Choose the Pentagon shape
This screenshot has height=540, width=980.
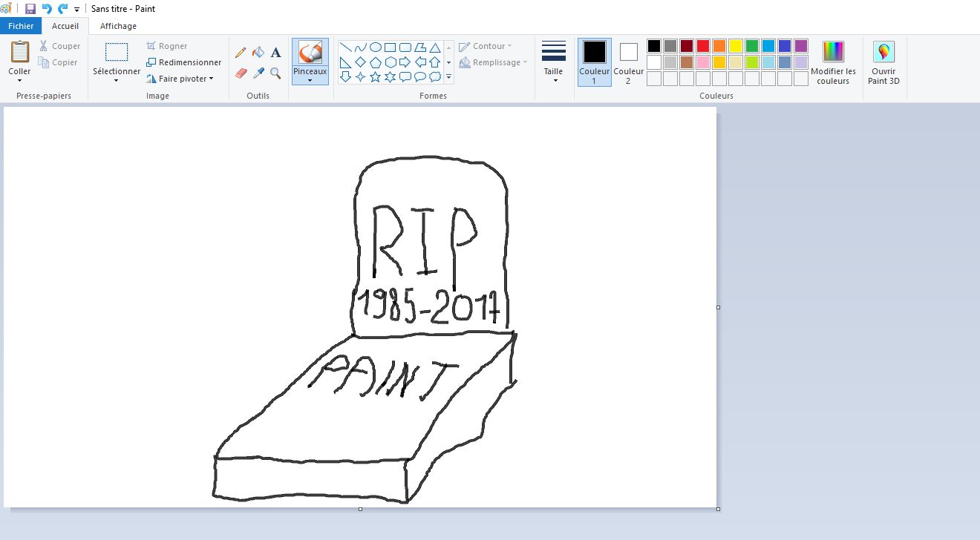click(376, 62)
